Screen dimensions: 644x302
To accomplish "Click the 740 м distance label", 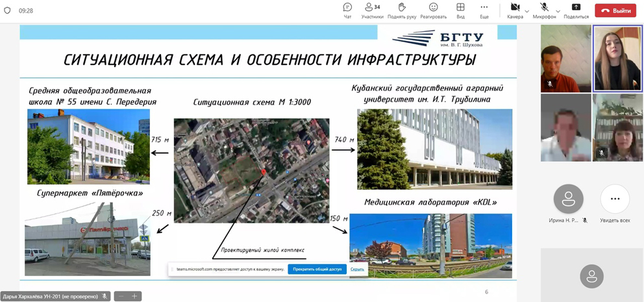I will click(x=344, y=140).
